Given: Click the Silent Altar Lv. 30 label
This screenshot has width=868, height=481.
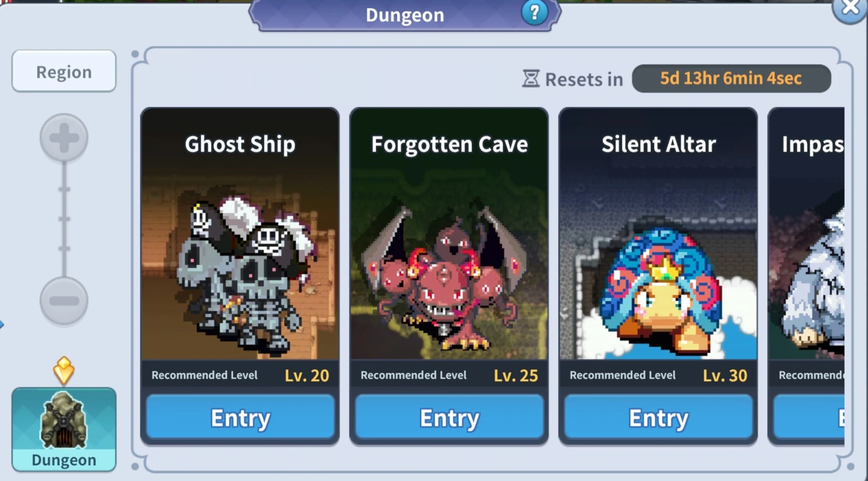Looking at the screenshot, I should point(725,375).
